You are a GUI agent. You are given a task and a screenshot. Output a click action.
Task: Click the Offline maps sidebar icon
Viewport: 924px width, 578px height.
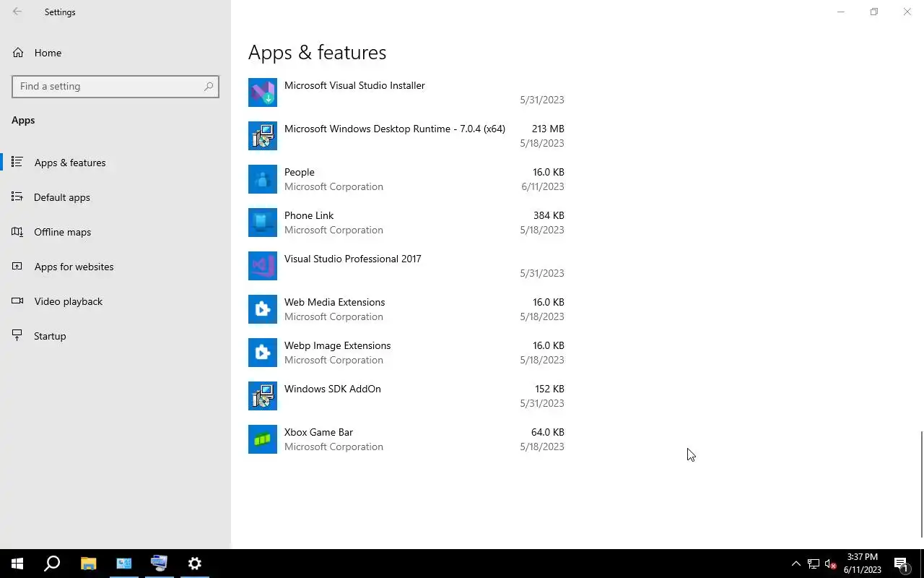pyautogui.click(x=17, y=232)
